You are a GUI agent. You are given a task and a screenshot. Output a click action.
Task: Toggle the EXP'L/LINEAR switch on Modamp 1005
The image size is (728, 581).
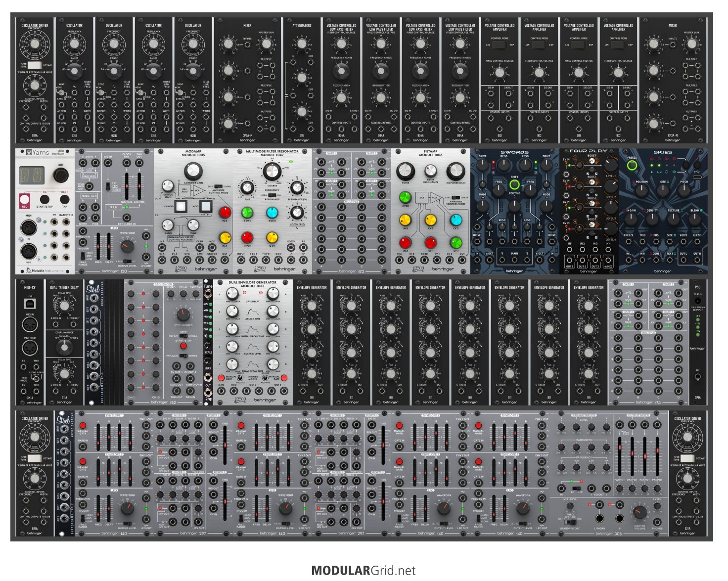pyautogui.click(x=218, y=186)
